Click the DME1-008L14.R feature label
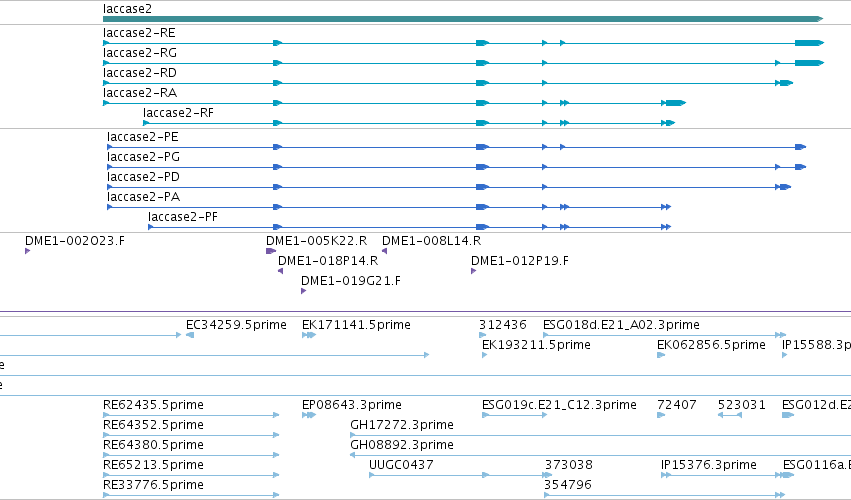 431,241
